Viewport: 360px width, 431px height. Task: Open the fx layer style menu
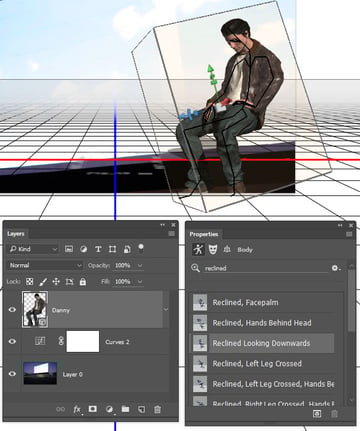pos(77,409)
